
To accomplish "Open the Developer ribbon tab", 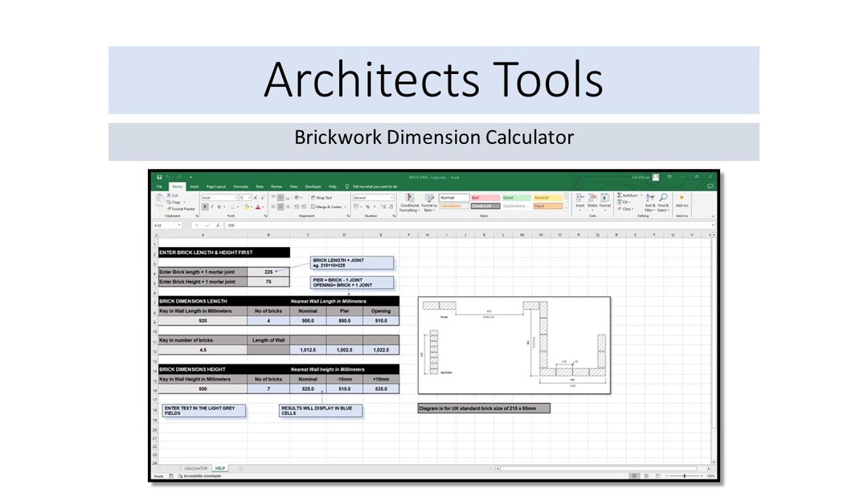I will tap(313, 186).
